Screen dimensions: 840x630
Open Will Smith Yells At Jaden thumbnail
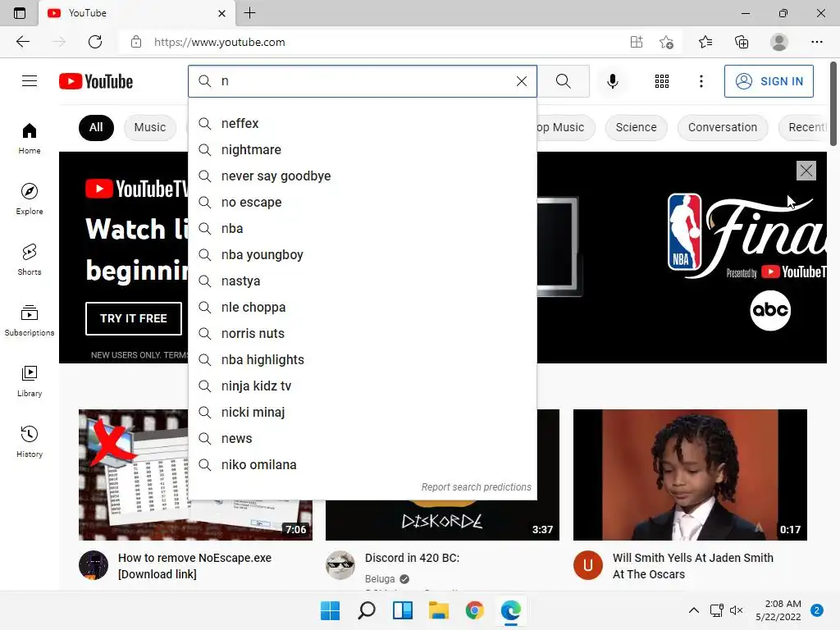point(690,475)
